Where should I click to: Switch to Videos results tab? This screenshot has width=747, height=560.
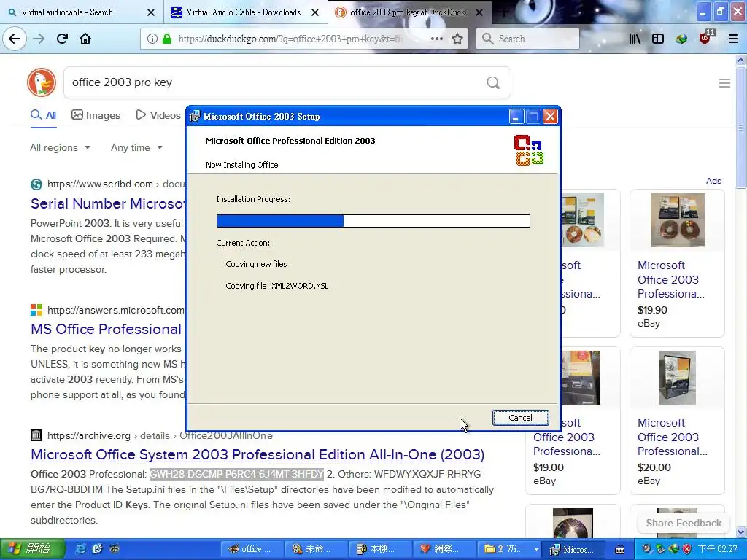[x=158, y=115]
